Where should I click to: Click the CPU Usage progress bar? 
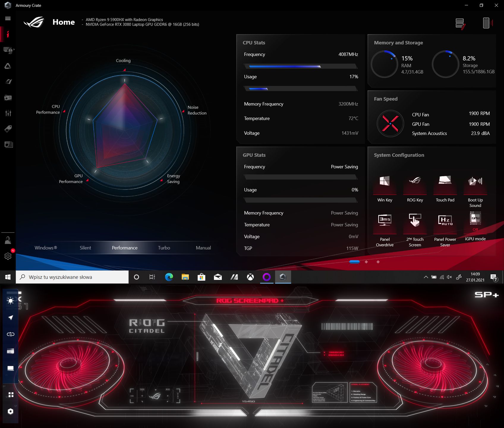tap(300, 89)
